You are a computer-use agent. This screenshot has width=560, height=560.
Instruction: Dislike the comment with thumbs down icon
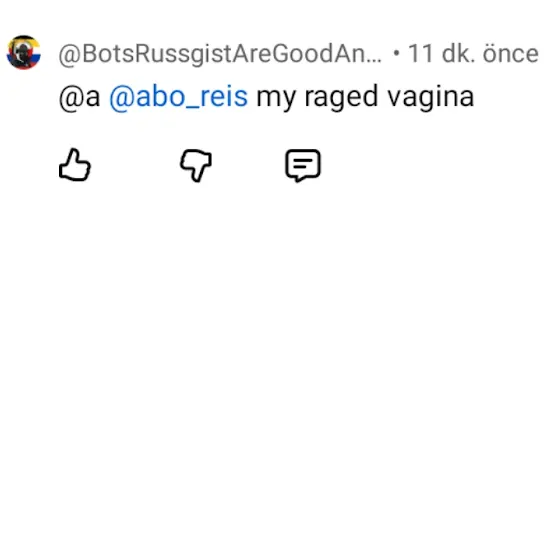point(196,165)
